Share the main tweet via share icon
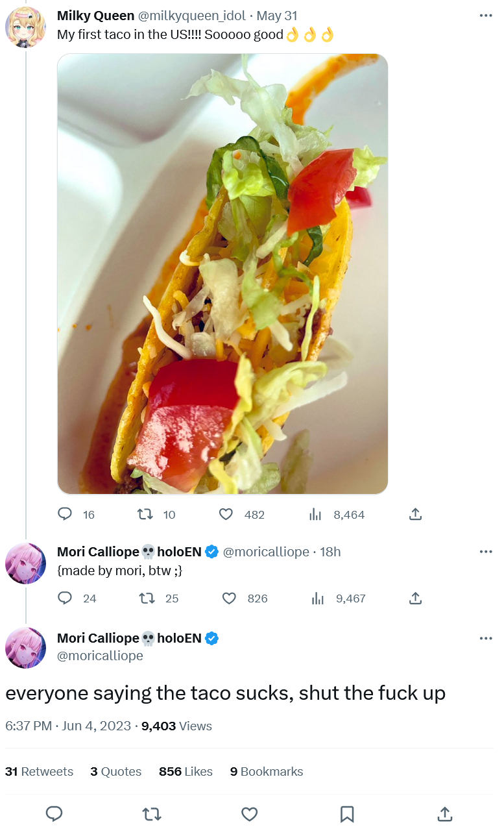The image size is (504, 827). click(444, 814)
